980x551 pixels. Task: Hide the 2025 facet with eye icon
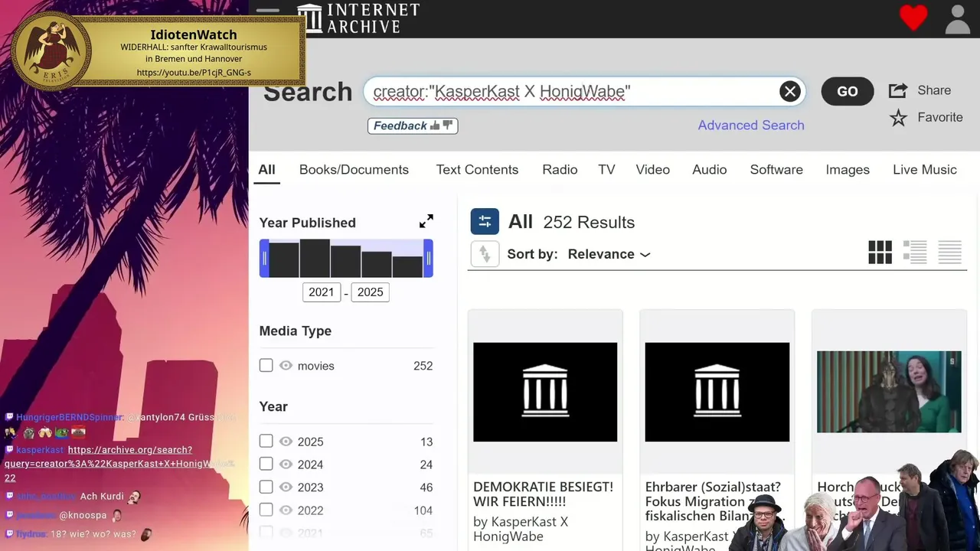pyautogui.click(x=286, y=442)
